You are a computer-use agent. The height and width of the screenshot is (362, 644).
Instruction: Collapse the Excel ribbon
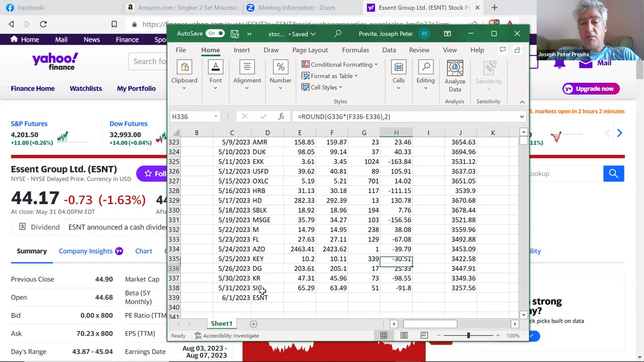[522, 102]
